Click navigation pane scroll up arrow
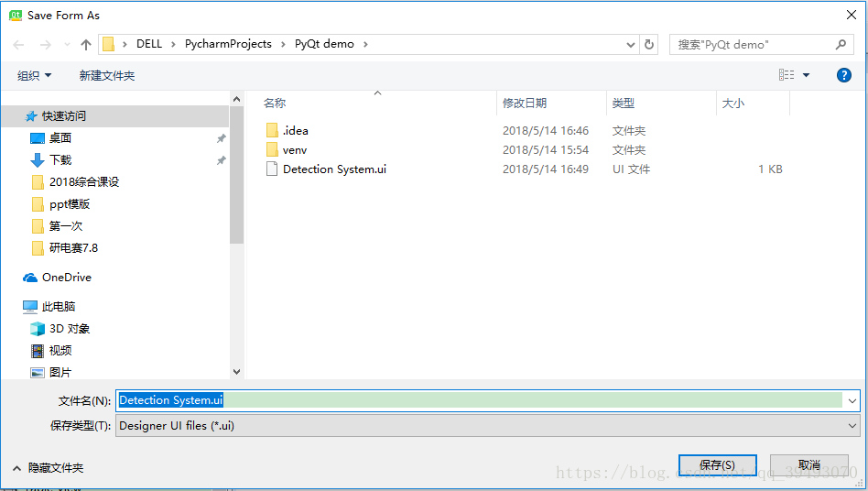868x491 pixels. (x=236, y=99)
